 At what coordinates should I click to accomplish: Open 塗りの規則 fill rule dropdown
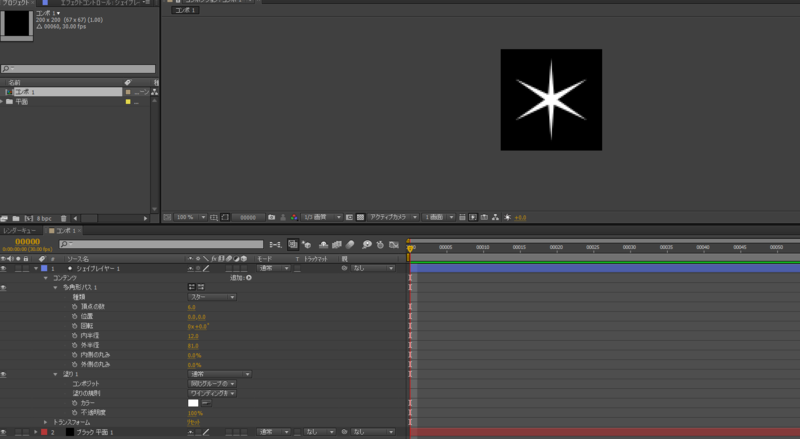[212, 394]
